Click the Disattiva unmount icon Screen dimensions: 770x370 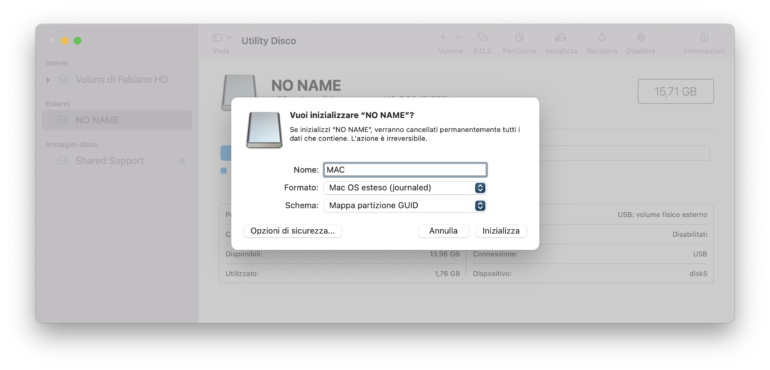tap(641, 37)
